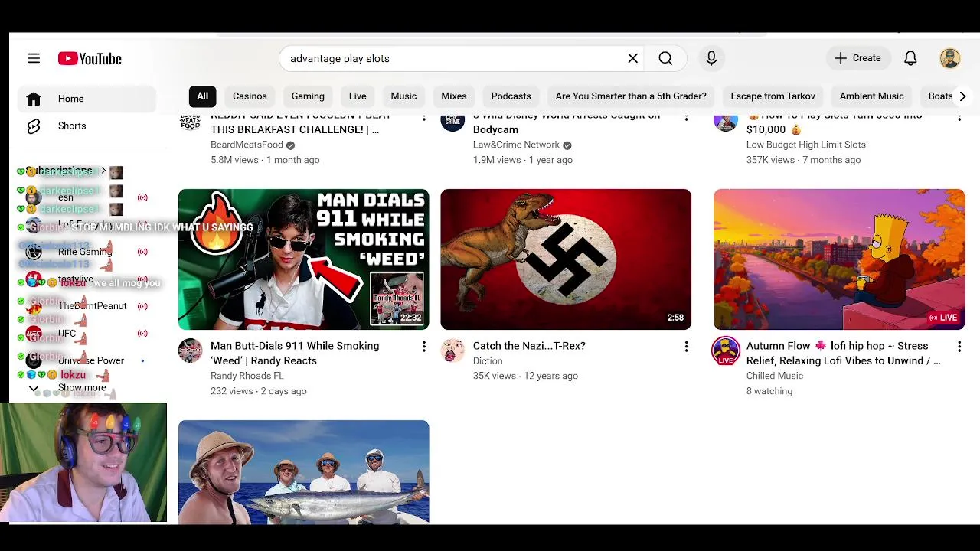Select the All filter chip

tap(202, 96)
